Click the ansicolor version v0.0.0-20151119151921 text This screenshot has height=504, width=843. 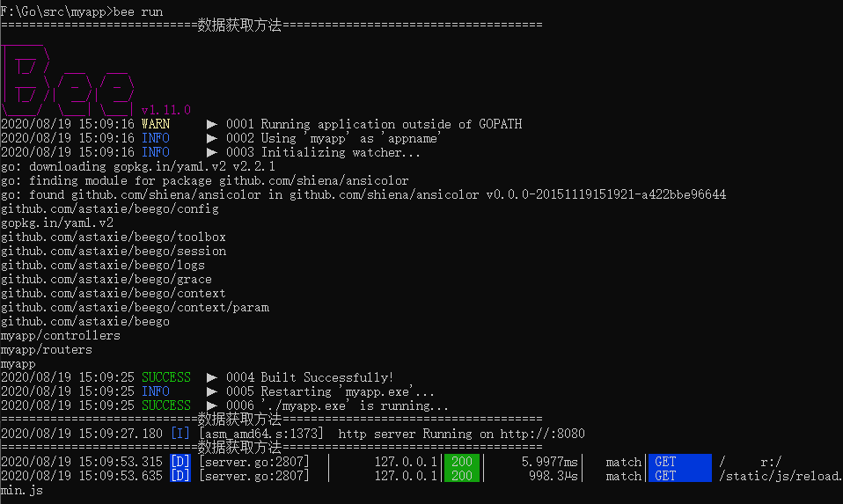point(606,194)
